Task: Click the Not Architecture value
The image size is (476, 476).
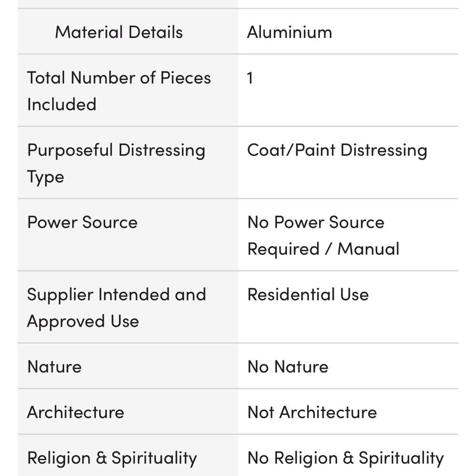Action: [x=312, y=412]
